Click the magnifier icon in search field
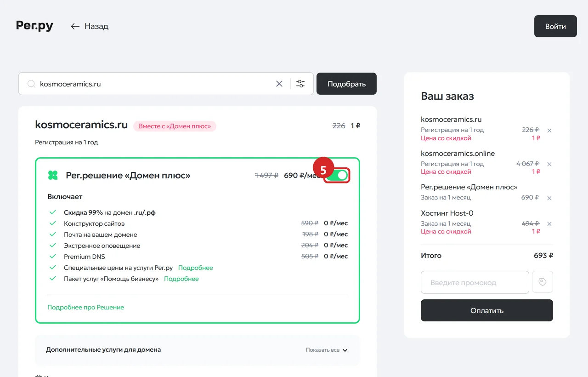The width and height of the screenshot is (588, 377). pyautogui.click(x=31, y=84)
